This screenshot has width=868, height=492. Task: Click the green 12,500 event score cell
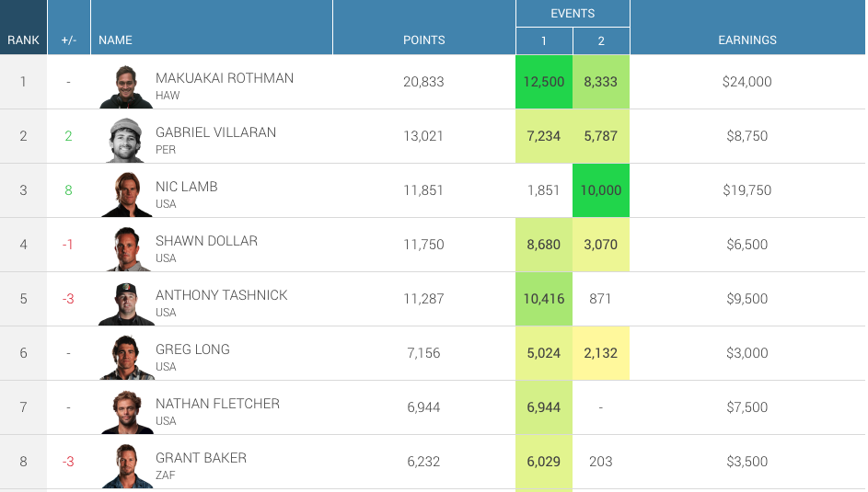coord(544,82)
